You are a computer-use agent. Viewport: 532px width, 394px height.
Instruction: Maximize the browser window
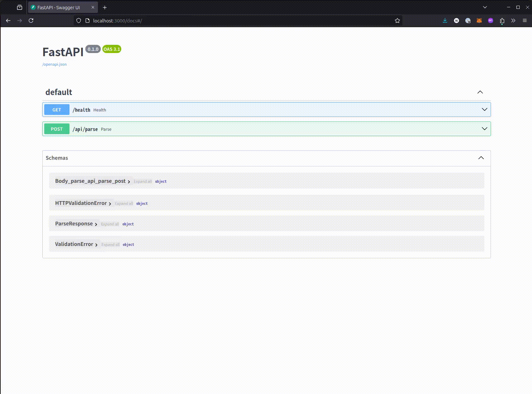(518, 7)
